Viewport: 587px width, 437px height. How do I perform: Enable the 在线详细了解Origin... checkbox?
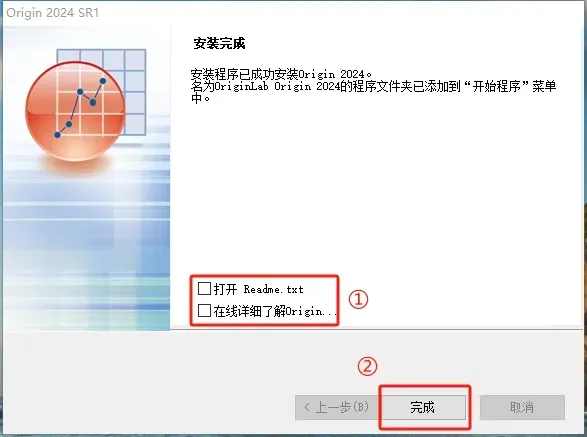[204, 310]
